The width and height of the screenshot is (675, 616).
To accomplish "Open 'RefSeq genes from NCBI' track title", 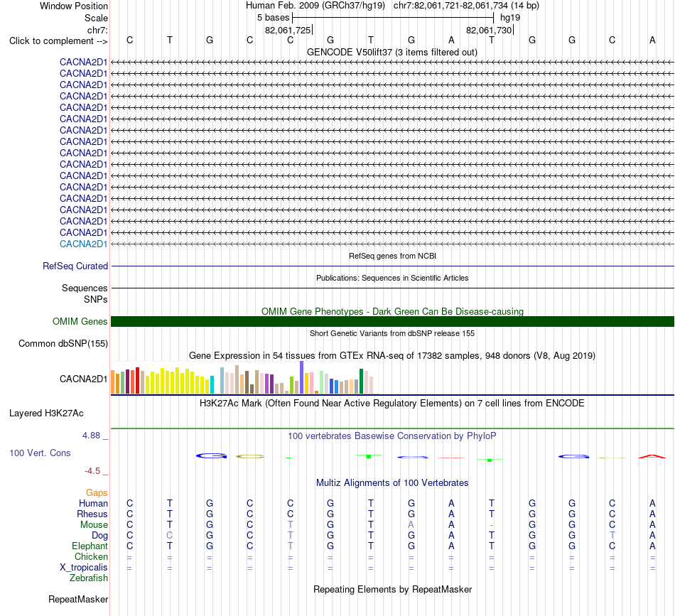I will 392,256.
